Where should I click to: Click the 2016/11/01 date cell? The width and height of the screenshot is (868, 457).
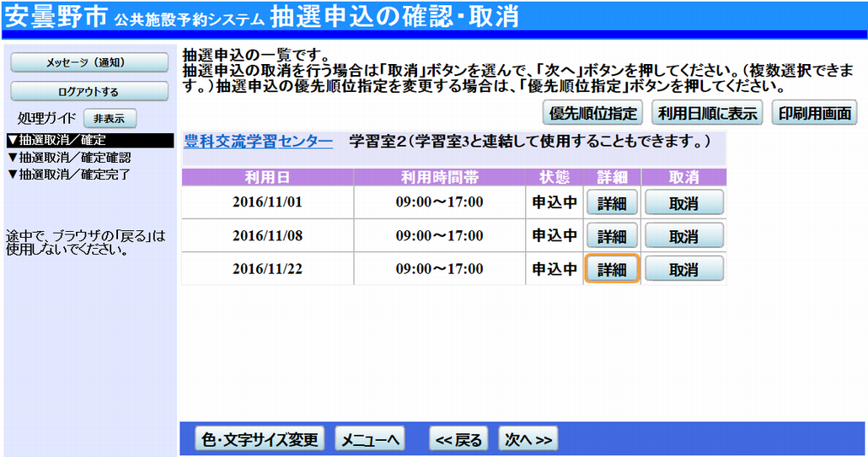[x=267, y=202]
